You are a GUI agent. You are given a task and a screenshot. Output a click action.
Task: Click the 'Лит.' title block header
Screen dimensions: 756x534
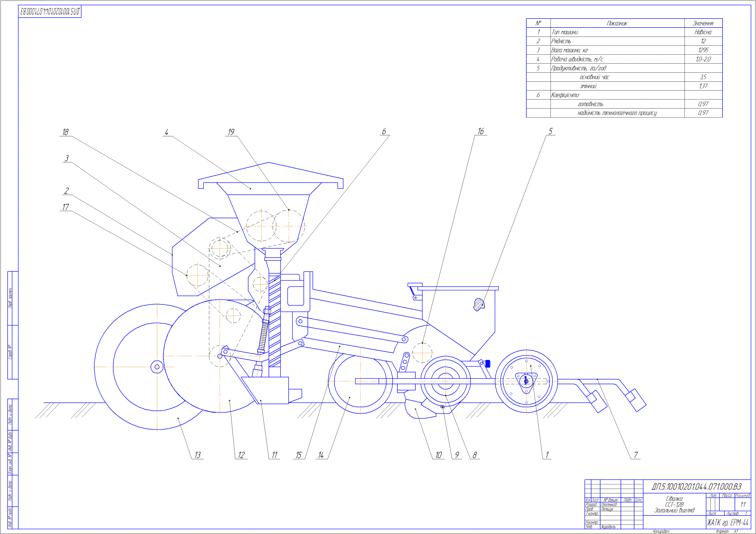click(x=713, y=496)
